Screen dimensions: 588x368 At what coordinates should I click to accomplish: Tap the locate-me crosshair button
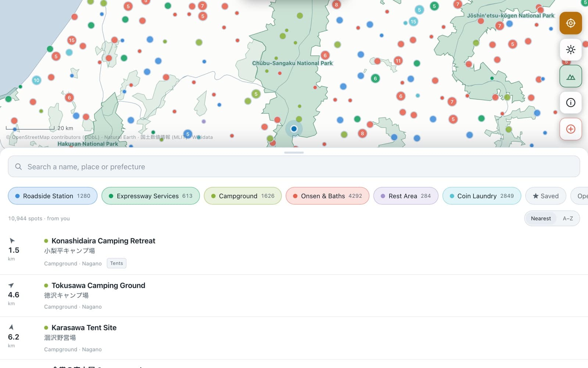pyautogui.click(x=570, y=23)
